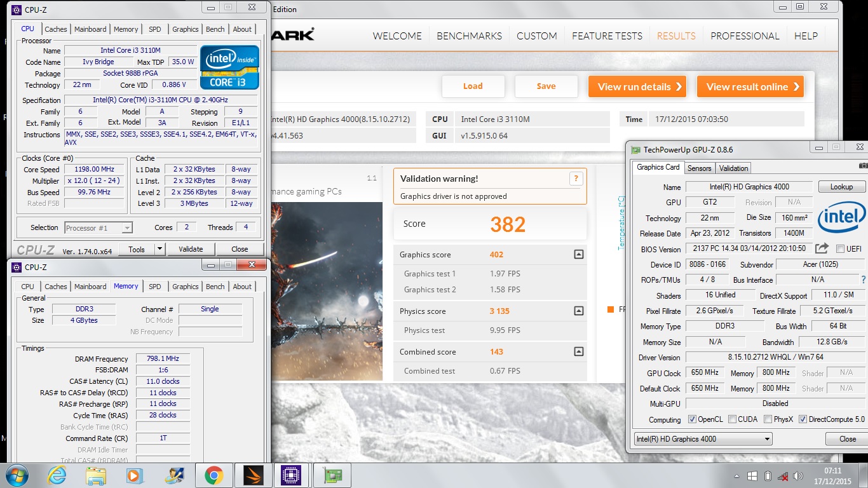868x488 pixels.
Task: Click the Validation warning help question icon
Action: coord(575,179)
